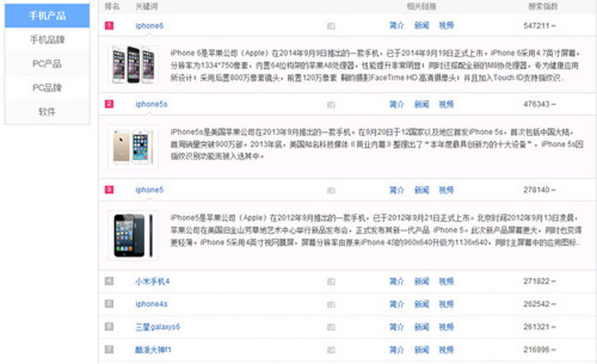This screenshot has height=364, width=597.
Task: Click the black iPhone 5 product thumbnail
Action: coord(133,235)
